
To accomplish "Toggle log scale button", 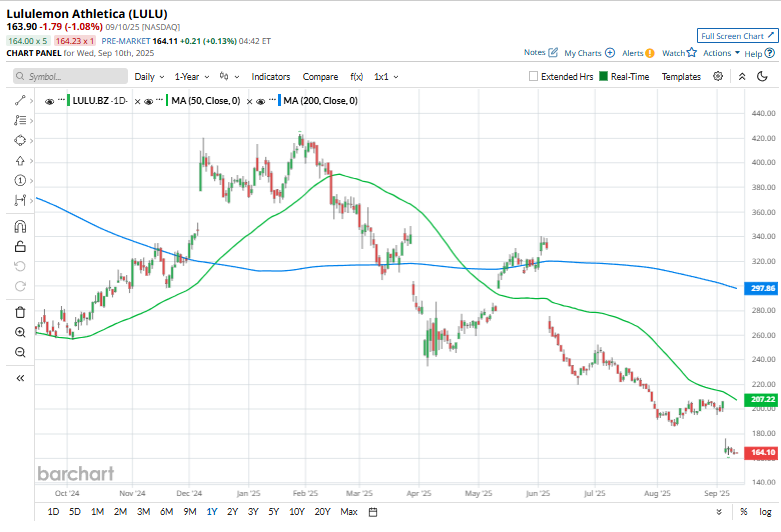I will 765,512.
